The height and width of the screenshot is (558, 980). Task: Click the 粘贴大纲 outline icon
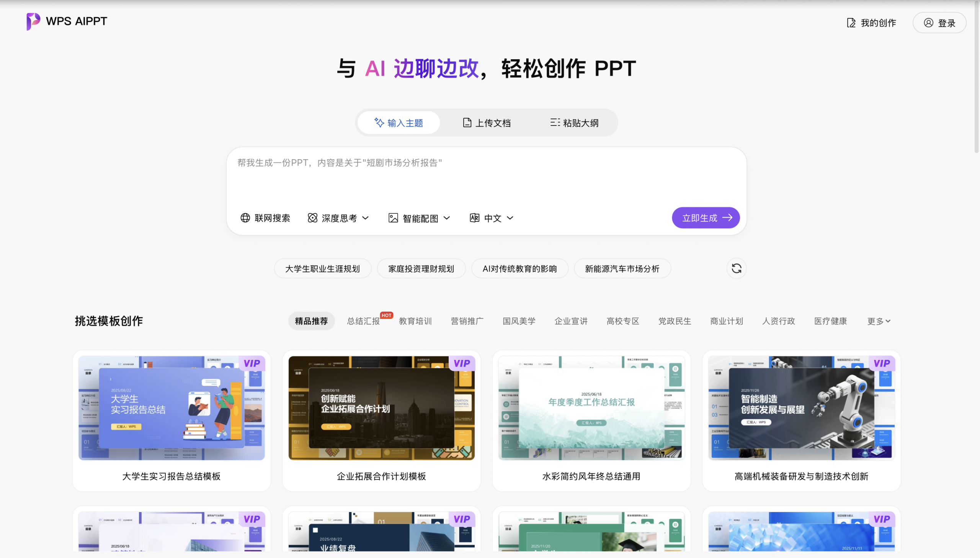click(x=555, y=122)
